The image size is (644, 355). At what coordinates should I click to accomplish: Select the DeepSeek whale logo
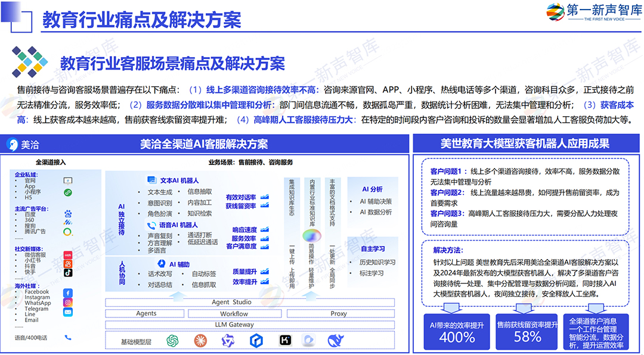(x=336, y=340)
